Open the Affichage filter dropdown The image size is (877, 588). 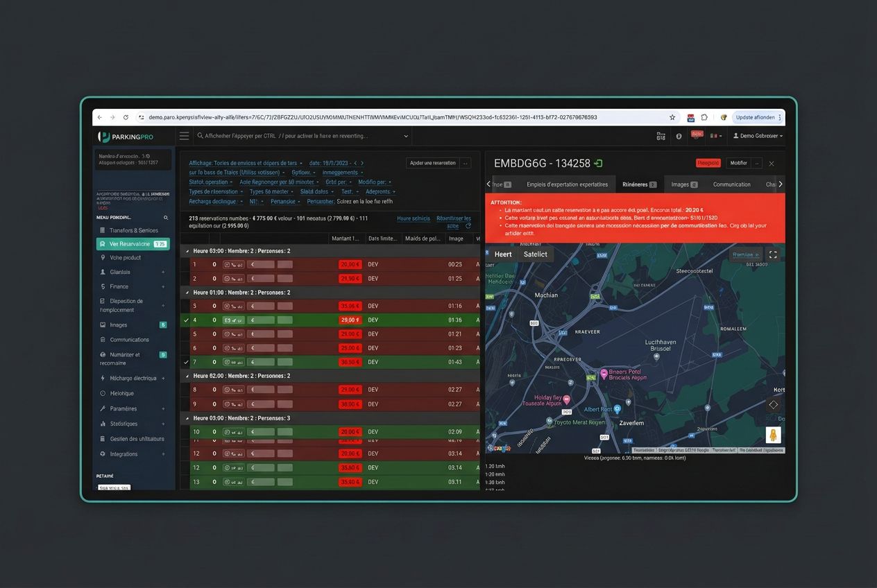(x=246, y=163)
